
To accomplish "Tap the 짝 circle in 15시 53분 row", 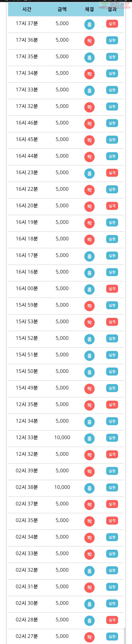I will [89, 323].
